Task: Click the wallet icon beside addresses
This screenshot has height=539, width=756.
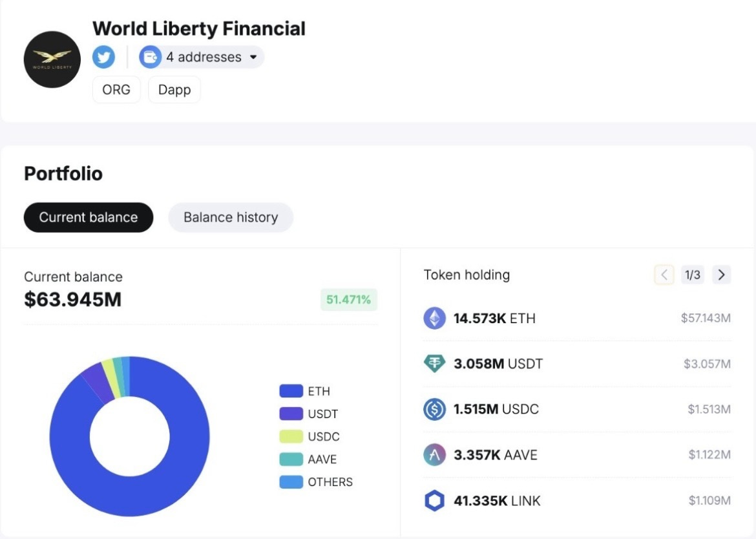Action: pos(151,57)
